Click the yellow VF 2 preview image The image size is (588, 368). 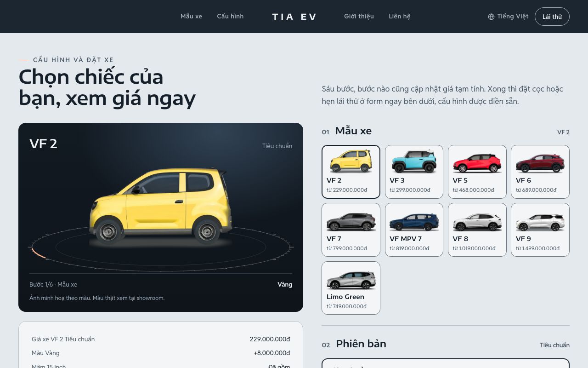(161, 206)
